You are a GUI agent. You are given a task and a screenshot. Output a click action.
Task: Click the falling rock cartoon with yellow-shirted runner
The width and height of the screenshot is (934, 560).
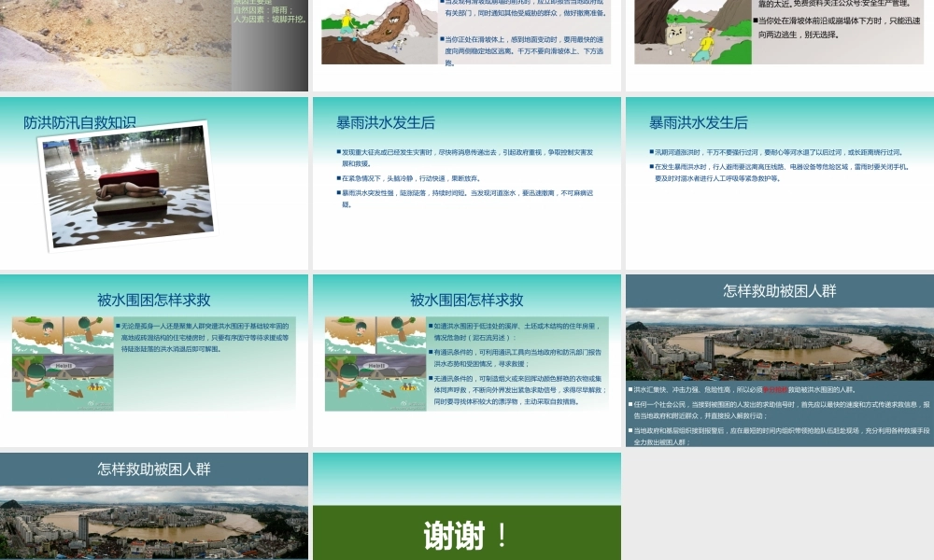[x=693, y=32]
